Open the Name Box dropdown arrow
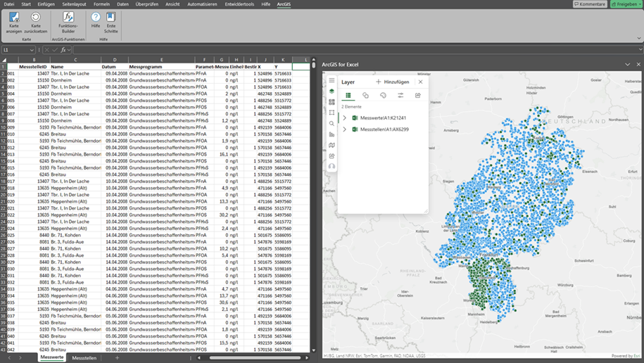 tap(32, 50)
